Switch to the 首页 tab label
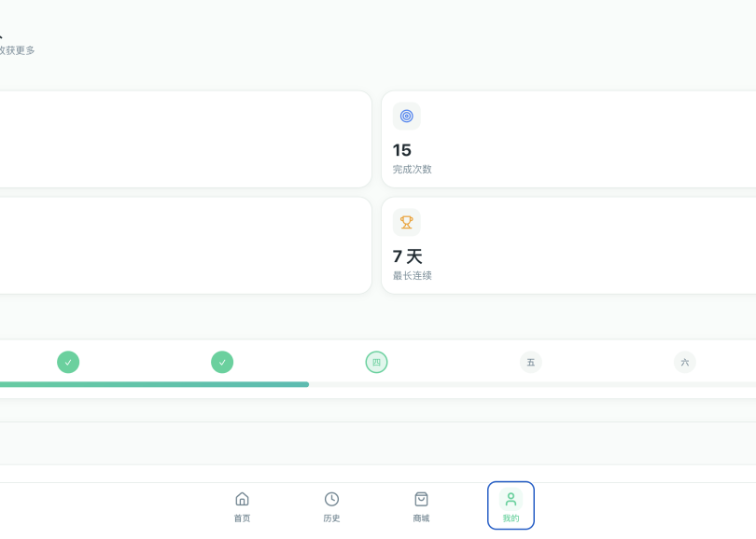The height and width of the screenshot is (539, 756). tap(242, 518)
